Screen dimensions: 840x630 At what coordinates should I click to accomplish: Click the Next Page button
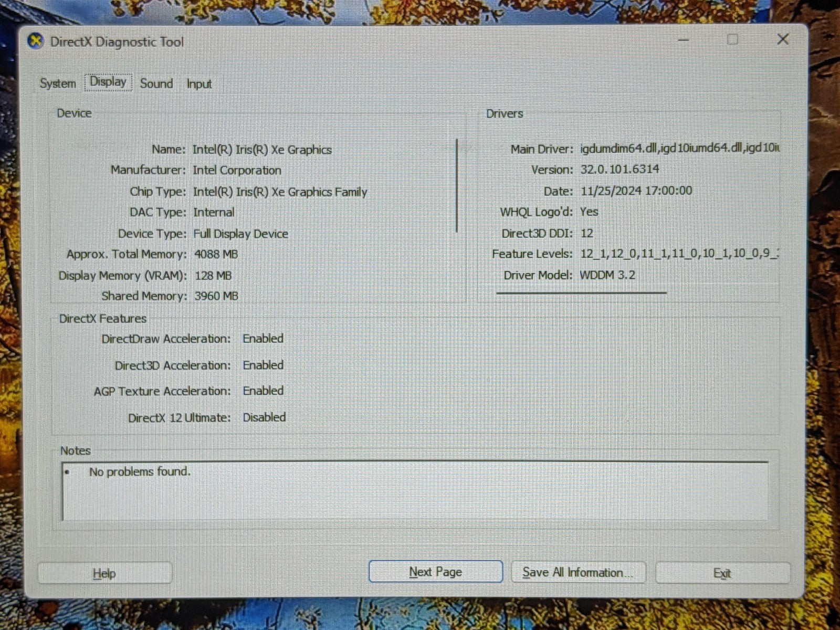point(435,572)
